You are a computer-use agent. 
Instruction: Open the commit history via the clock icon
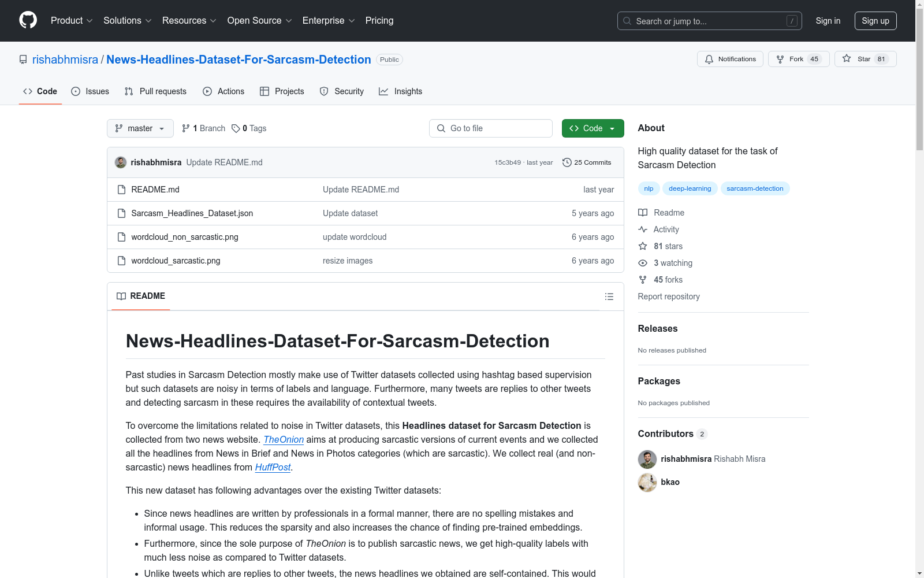567,162
